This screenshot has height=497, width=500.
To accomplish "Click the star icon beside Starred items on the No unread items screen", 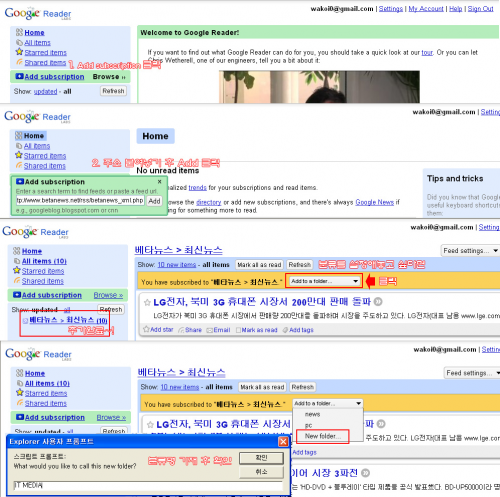I will (x=19, y=155).
